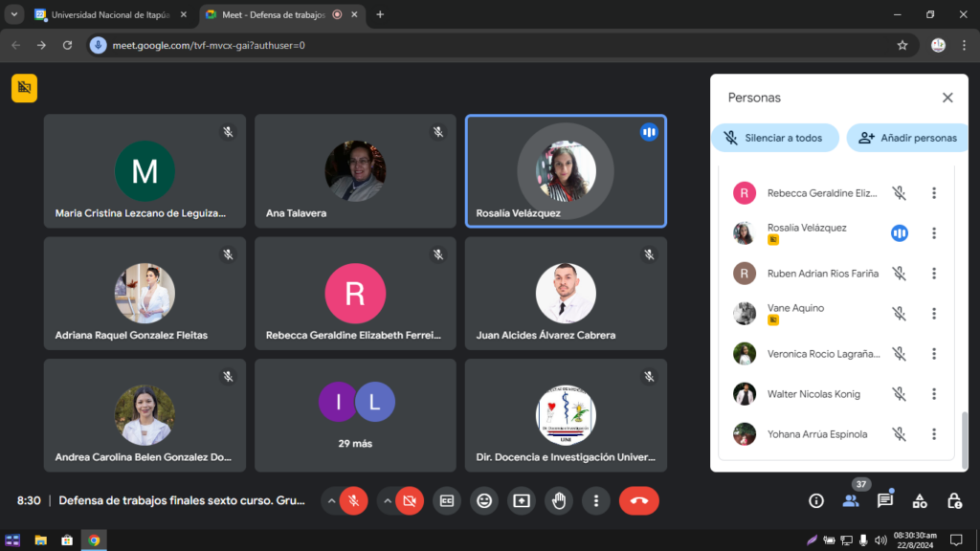980x551 pixels.
Task: Hang up with the red leave call button
Action: (638, 500)
